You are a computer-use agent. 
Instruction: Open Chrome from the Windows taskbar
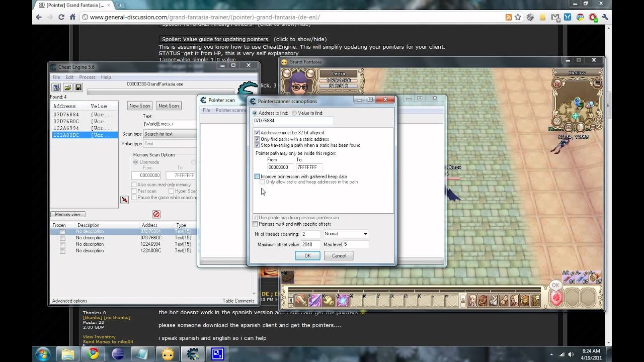pos(92,354)
